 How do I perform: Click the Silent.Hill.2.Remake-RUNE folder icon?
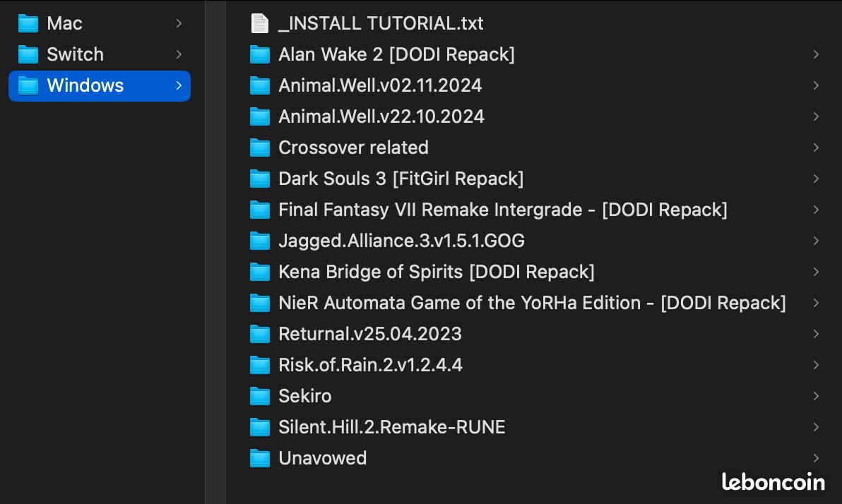[260, 428]
